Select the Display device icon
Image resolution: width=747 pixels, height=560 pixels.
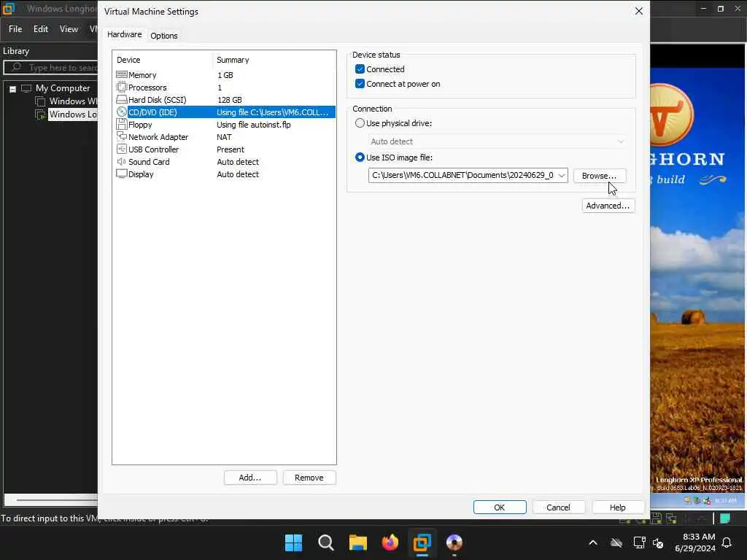(x=122, y=174)
